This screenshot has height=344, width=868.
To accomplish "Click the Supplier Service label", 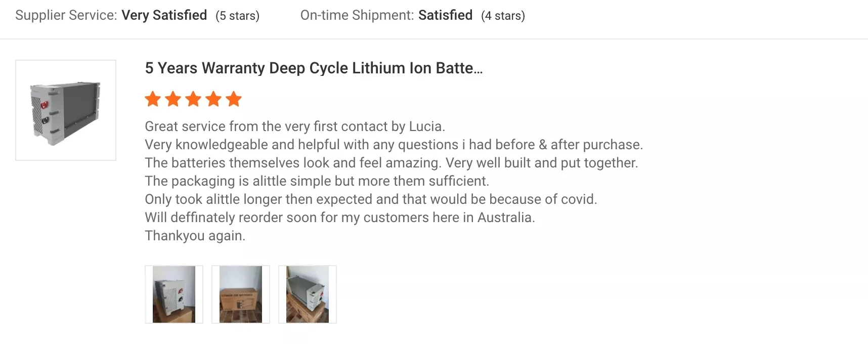I will click(x=66, y=15).
